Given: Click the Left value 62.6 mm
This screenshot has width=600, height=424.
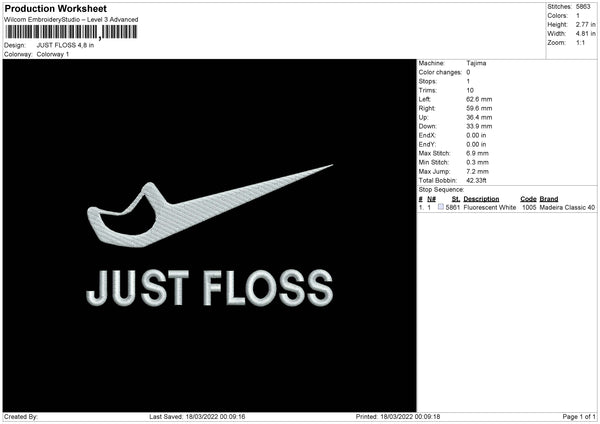Looking at the screenshot, I should click(x=479, y=99).
